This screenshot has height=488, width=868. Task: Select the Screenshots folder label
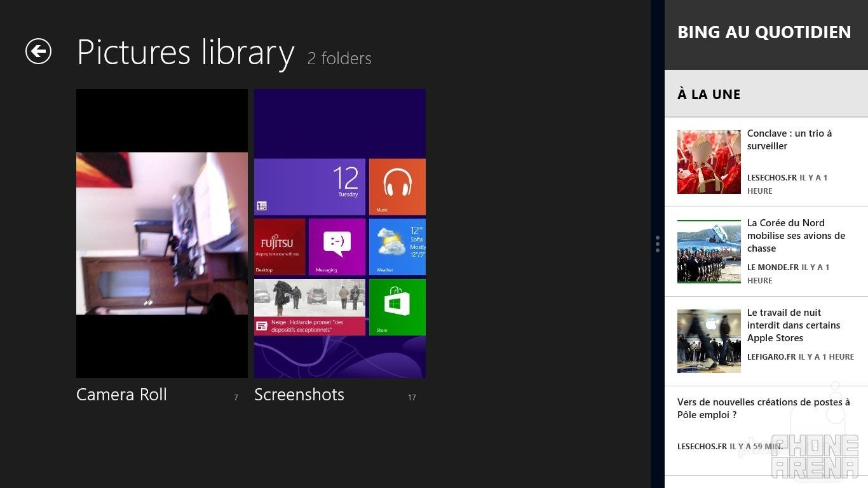(299, 395)
